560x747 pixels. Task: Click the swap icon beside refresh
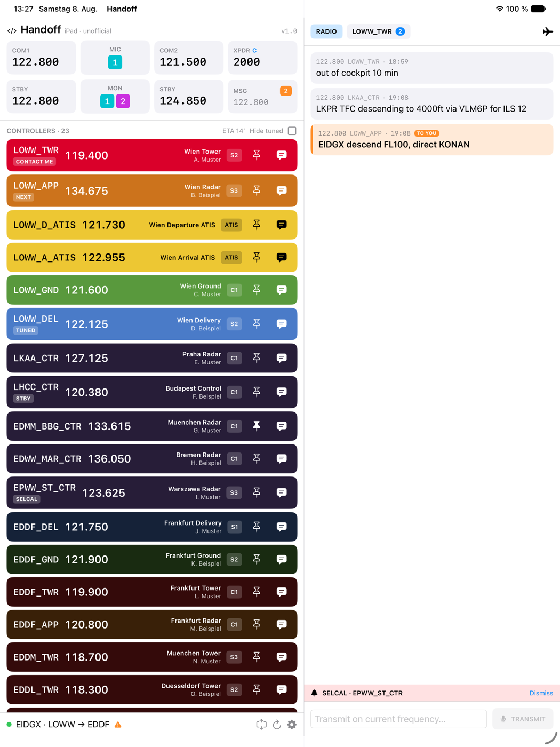tap(261, 725)
